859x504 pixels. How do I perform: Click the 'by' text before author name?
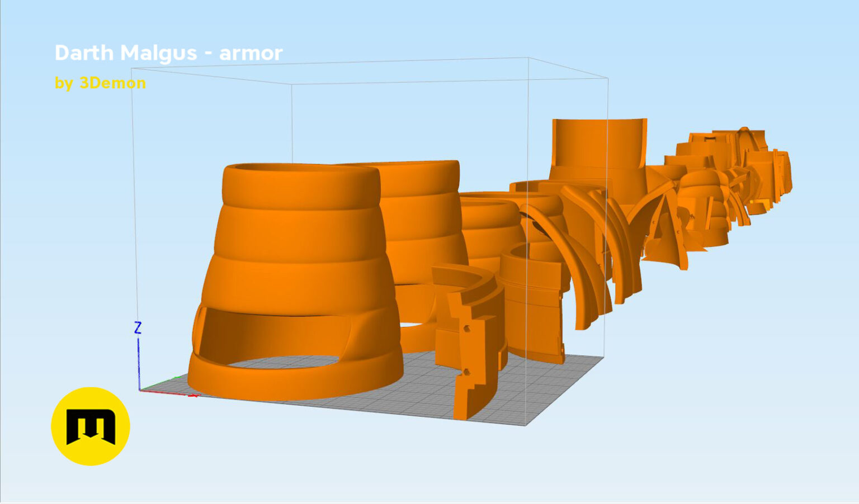click(64, 84)
